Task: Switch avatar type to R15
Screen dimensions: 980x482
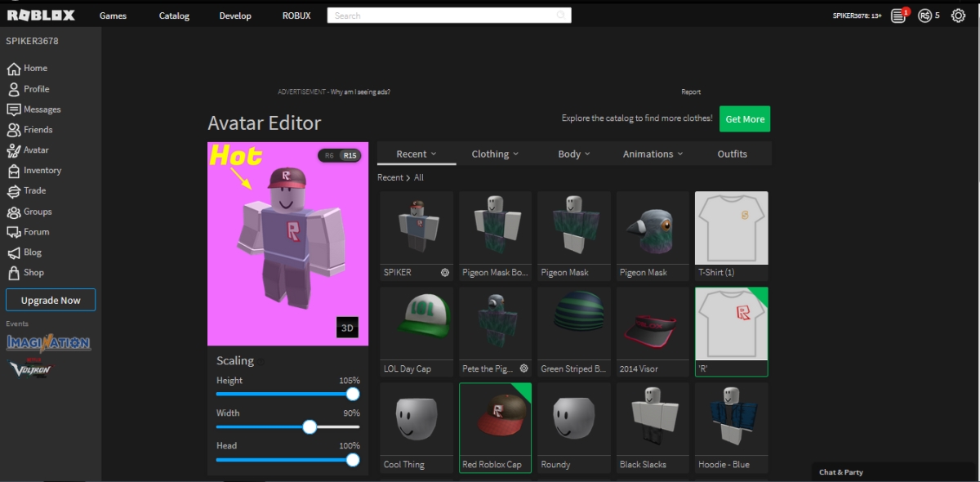Action: click(350, 155)
